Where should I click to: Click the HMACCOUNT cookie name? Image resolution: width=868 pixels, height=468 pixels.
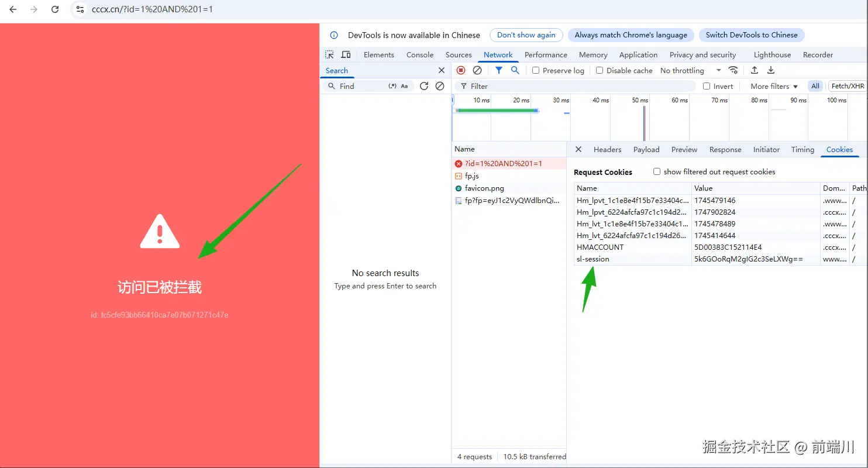[x=600, y=247]
